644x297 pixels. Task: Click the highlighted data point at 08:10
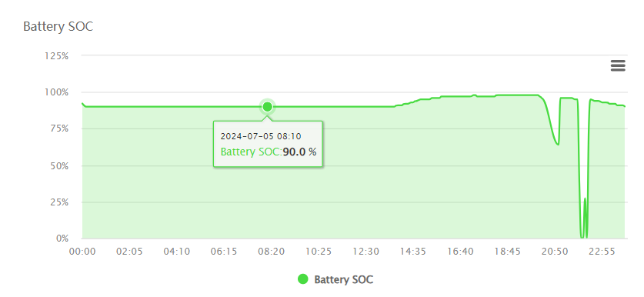click(x=268, y=107)
